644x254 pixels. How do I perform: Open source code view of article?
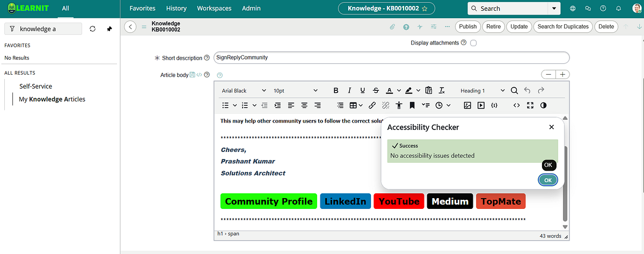pyautogui.click(x=517, y=105)
